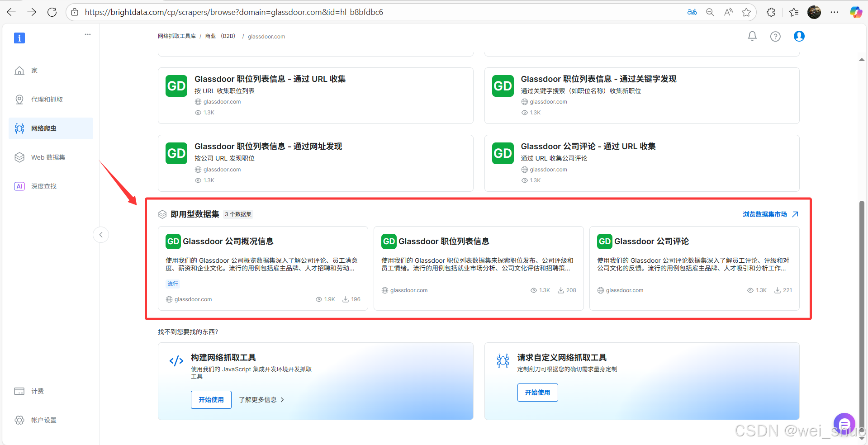Open the blue user account icon
Viewport: 868px width, 445px height.
799,36
